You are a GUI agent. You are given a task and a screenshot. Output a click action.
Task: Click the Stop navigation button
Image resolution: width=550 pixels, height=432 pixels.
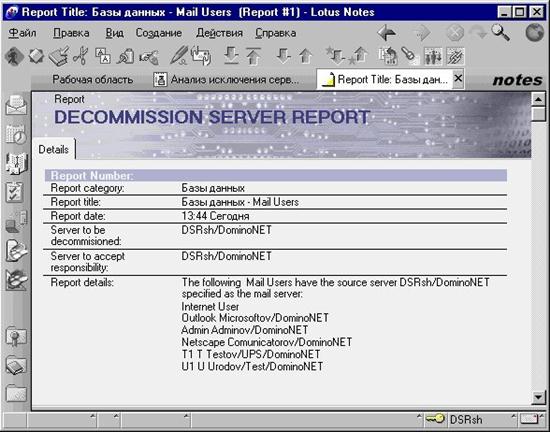click(x=455, y=33)
